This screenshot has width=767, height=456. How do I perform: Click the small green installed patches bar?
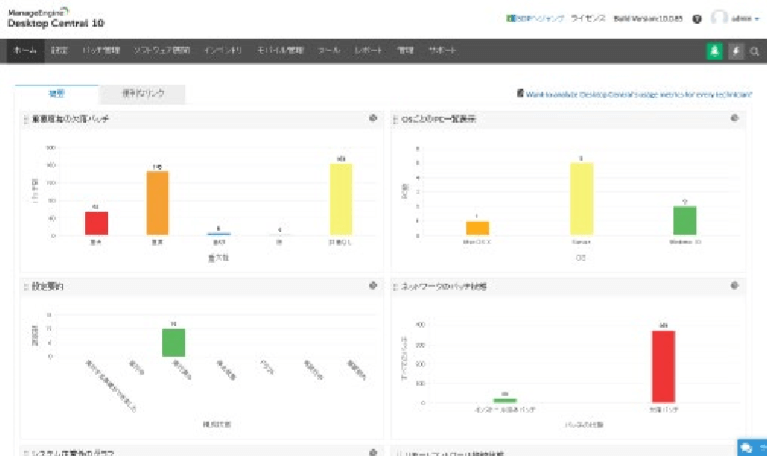[x=505, y=401]
